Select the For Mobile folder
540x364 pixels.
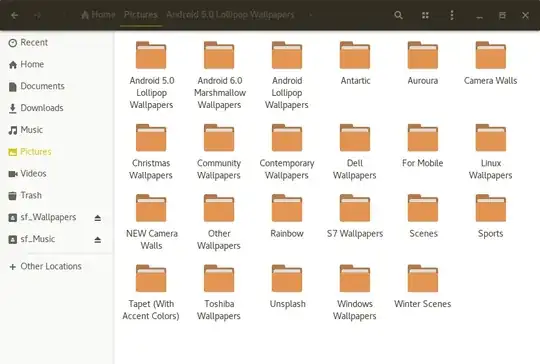tap(423, 146)
